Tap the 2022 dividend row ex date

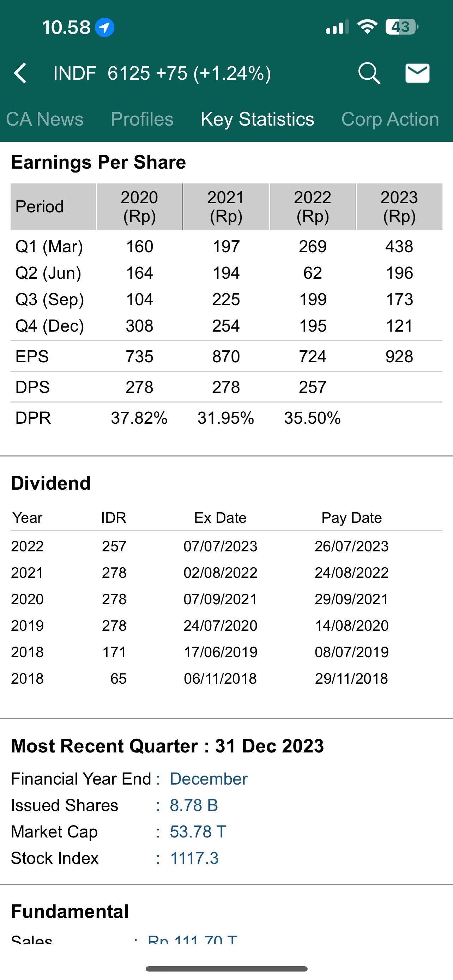pyautogui.click(x=220, y=546)
